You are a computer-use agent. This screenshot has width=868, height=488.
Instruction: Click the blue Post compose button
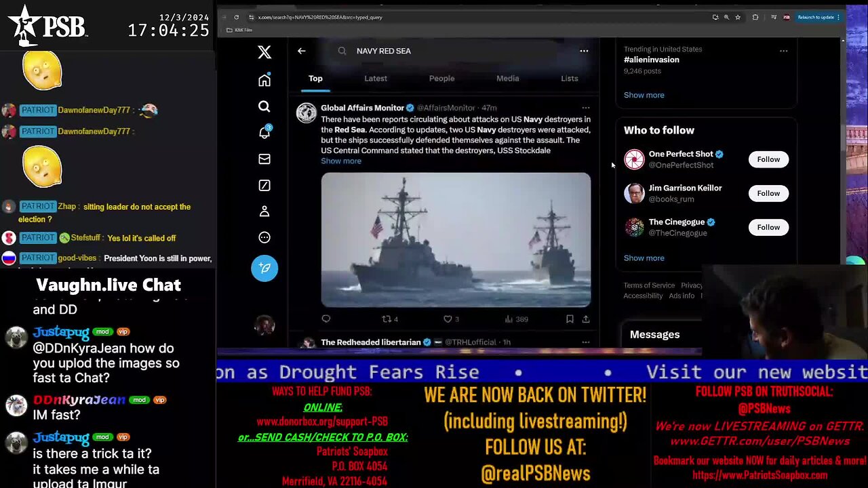coord(264,268)
